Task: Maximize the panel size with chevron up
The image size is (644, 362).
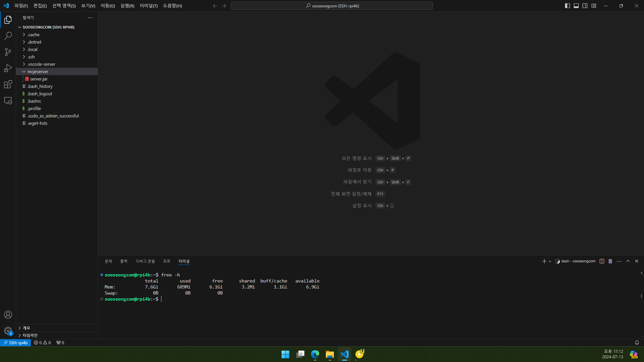Action: 628,261
